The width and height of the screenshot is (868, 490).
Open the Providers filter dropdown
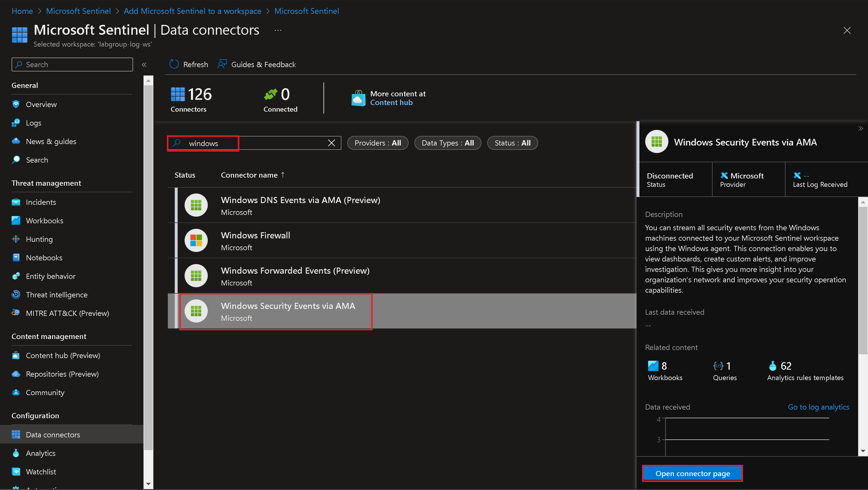click(377, 143)
